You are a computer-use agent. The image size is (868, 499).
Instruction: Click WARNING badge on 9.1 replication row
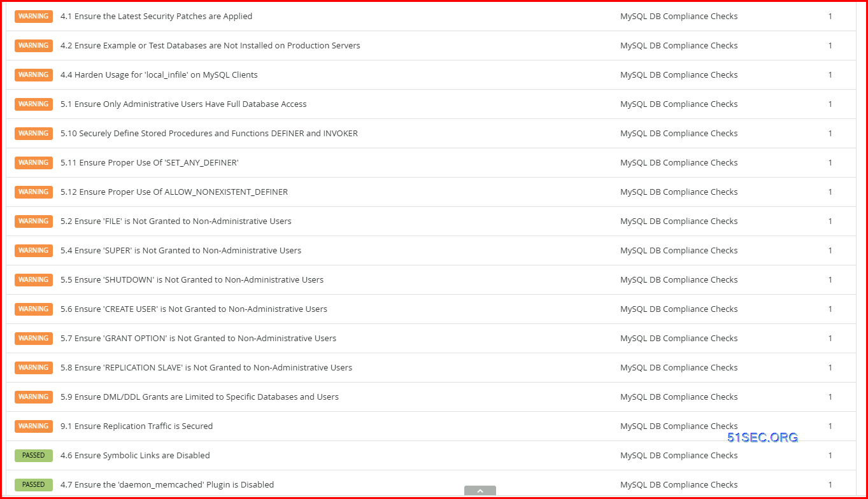(34, 426)
